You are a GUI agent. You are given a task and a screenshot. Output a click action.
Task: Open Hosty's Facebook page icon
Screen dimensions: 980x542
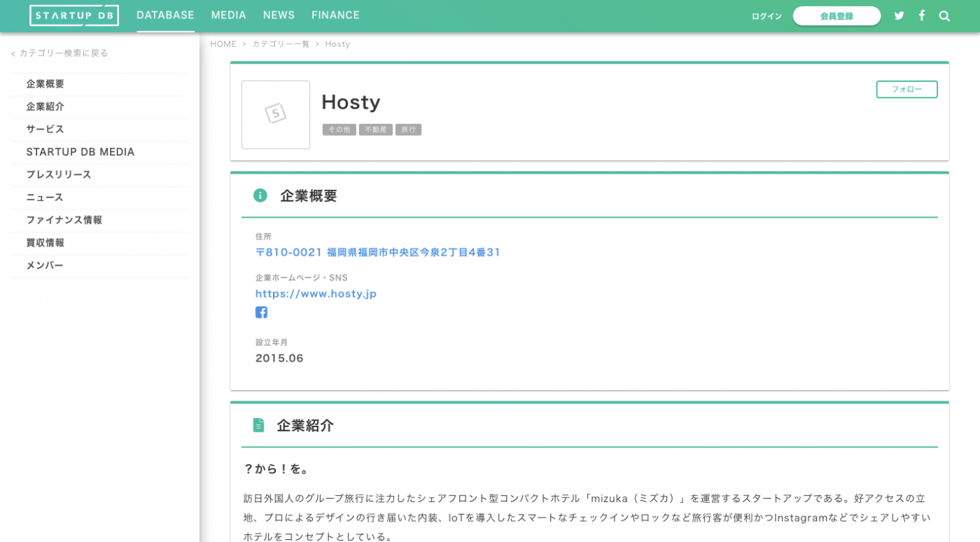[261, 312]
